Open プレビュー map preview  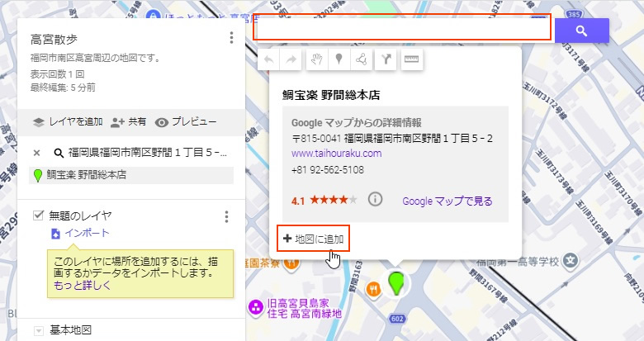pyautogui.click(x=185, y=122)
